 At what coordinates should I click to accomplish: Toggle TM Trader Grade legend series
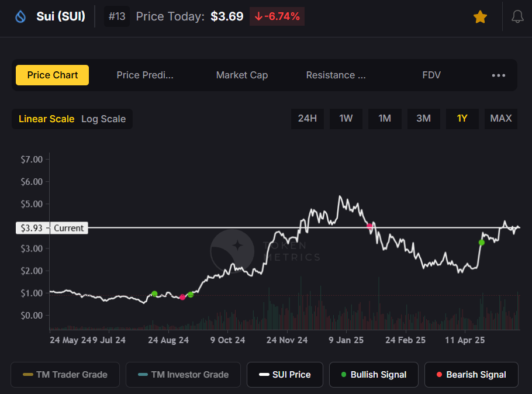65,375
